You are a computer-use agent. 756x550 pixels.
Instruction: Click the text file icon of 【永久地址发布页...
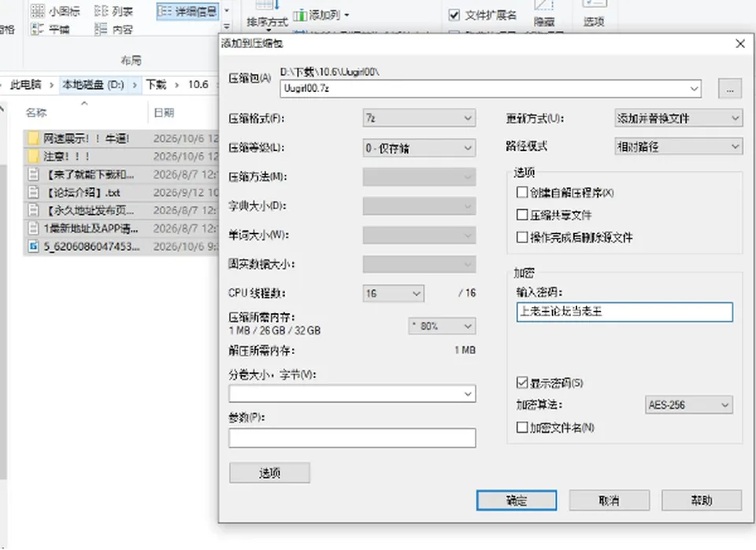(x=33, y=210)
